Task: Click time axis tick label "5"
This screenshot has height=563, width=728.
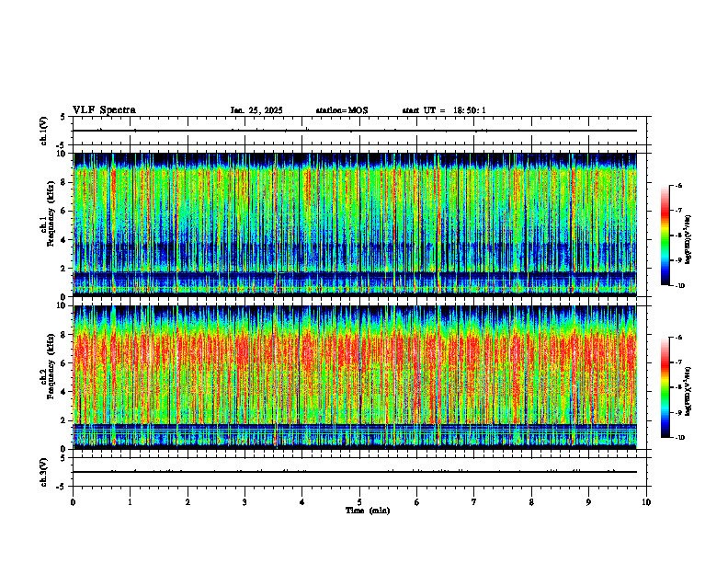Action: pos(359,502)
